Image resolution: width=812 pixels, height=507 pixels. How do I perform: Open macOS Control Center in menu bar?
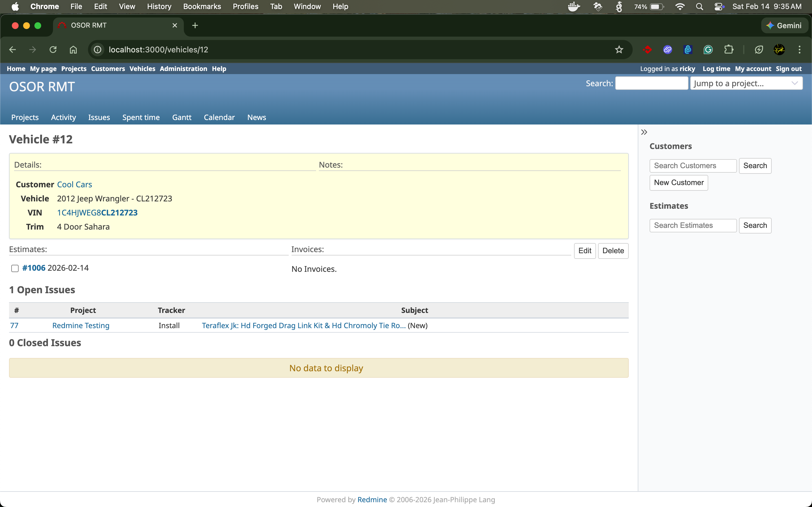718,6
